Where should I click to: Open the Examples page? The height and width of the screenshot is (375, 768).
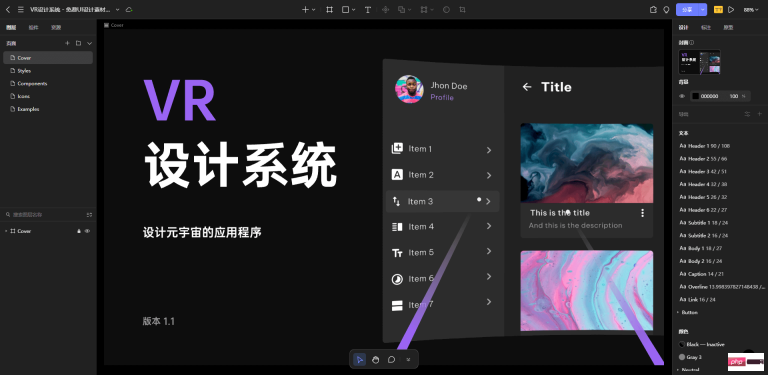pos(48,109)
